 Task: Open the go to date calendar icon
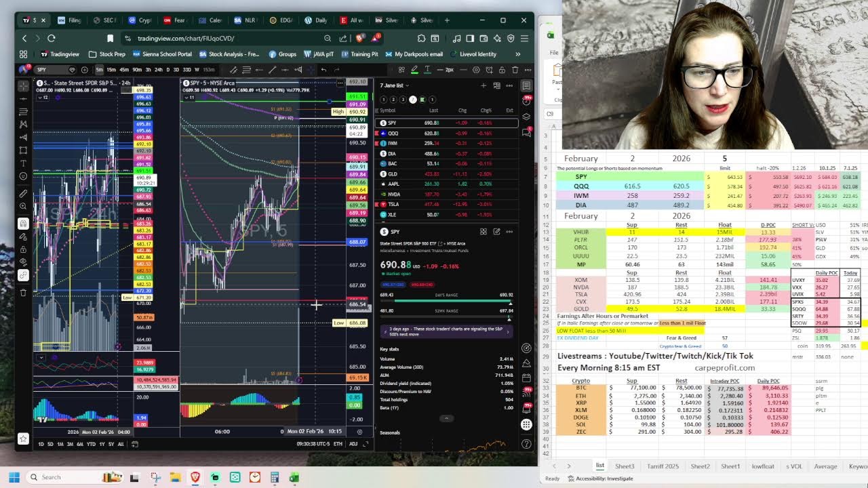point(135,444)
